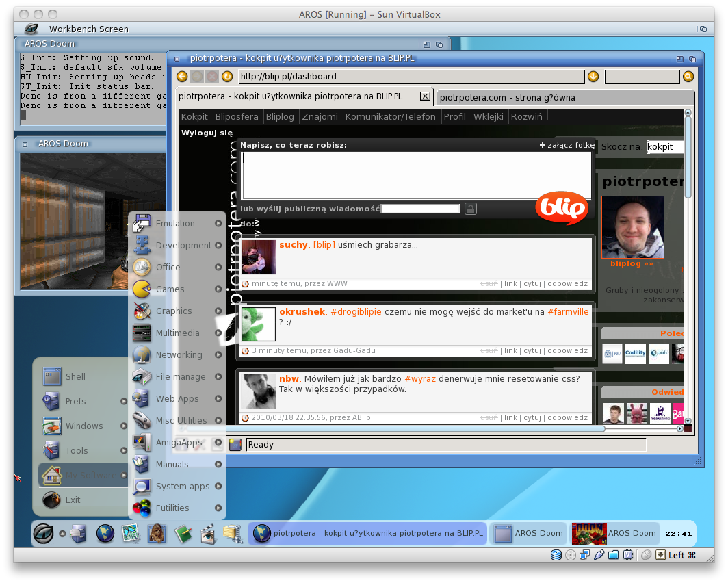Open the green notebook icon in the taskbar
Viewport: 728px width, 583px height.
coord(183,533)
